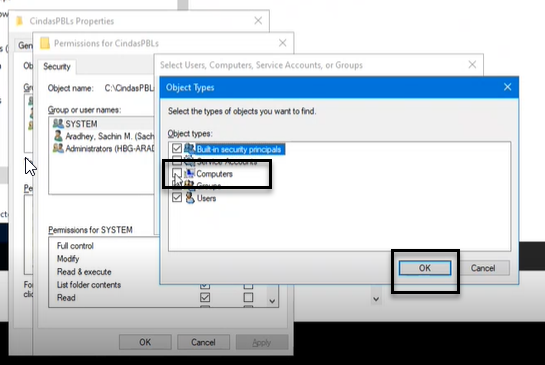Screen dimensions: 545x365
Task: Uncheck the Users checkbox
Action: pyautogui.click(x=177, y=198)
